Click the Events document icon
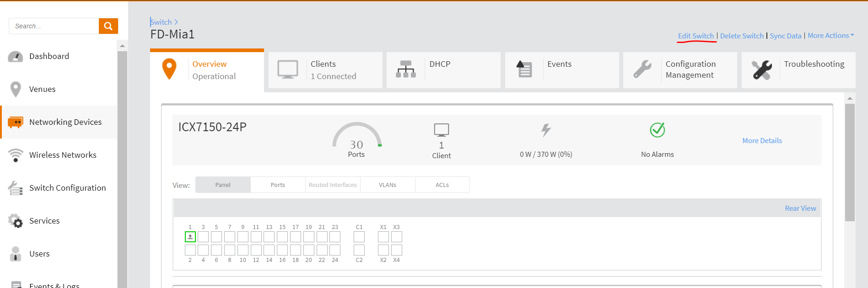 [524, 69]
